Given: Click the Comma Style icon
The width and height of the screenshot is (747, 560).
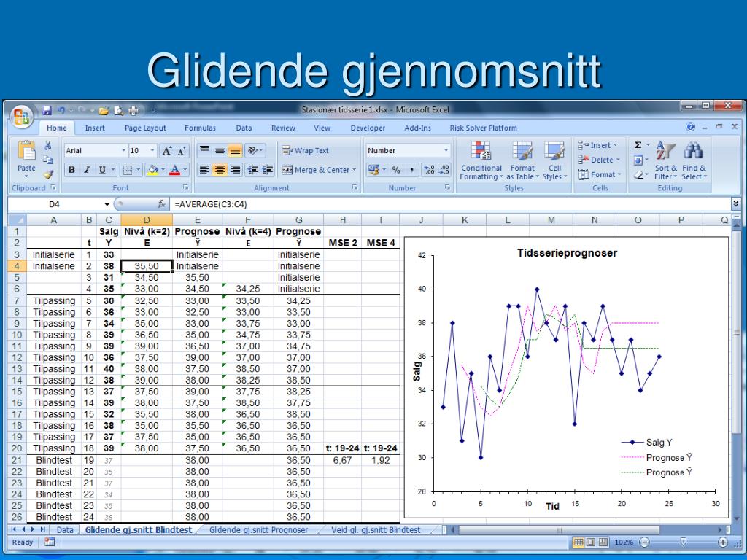Looking at the screenshot, I should tap(411, 170).
